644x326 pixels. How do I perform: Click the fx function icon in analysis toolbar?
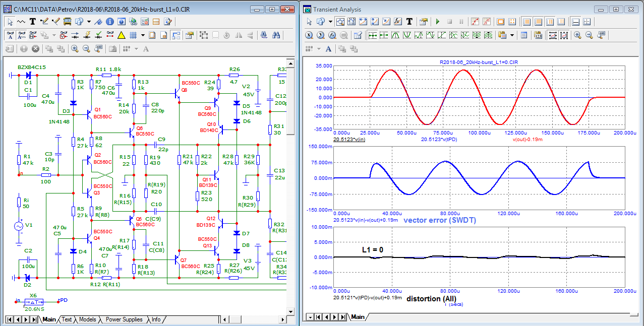click(398, 22)
